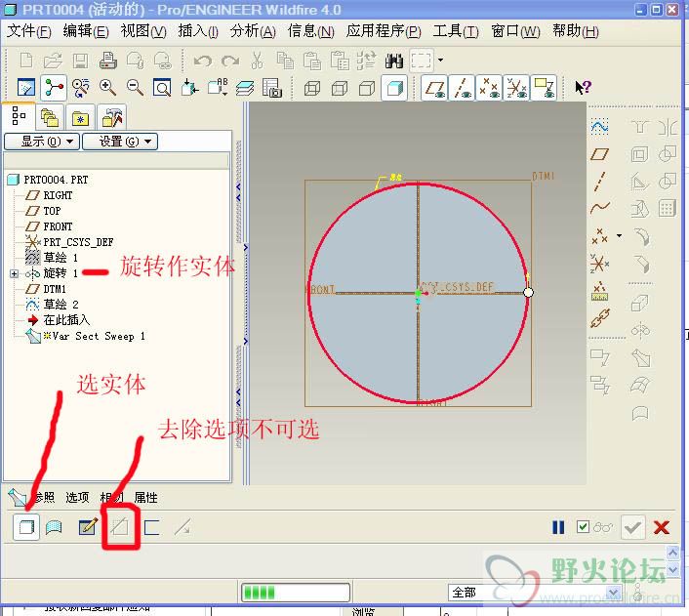Image resolution: width=689 pixels, height=616 pixels.
Task: Open the 属性 dashboard panel
Action: coord(145,497)
